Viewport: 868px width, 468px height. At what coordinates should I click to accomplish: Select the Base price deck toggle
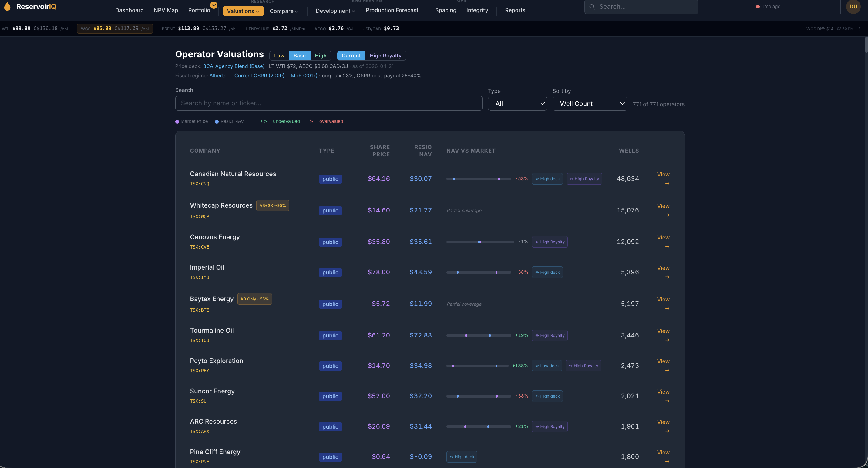pos(300,56)
